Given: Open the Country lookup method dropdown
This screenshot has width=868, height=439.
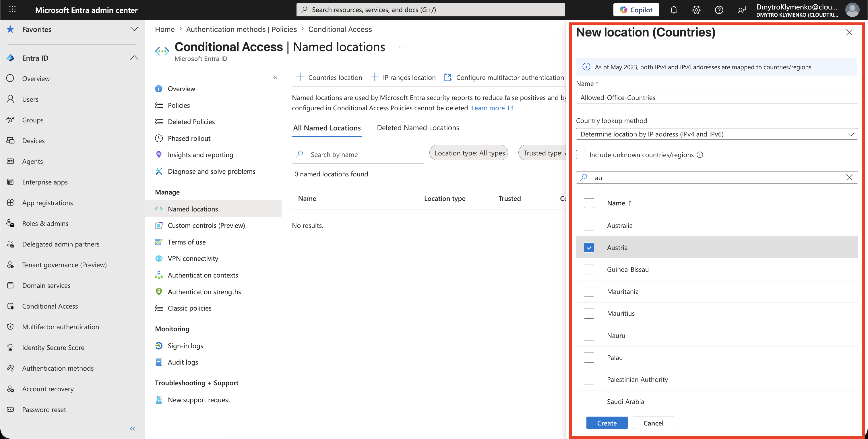Looking at the screenshot, I should (x=717, y=134).
